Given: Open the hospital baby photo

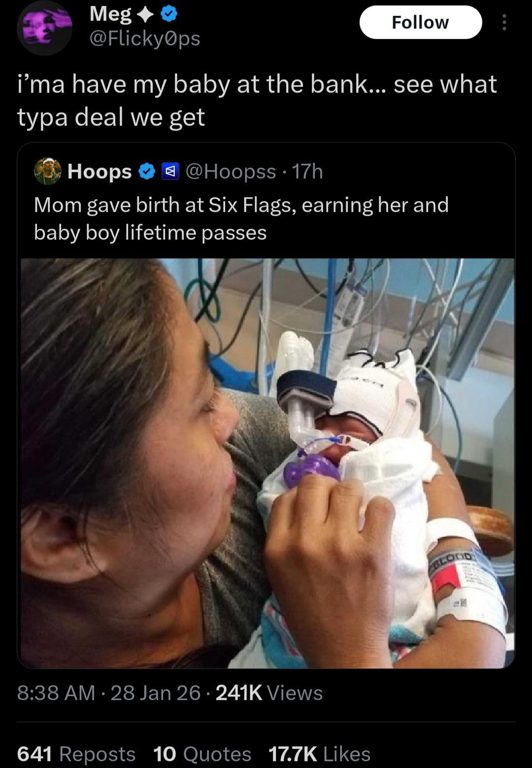Looking at the screenshot, I should click(266, 462).
